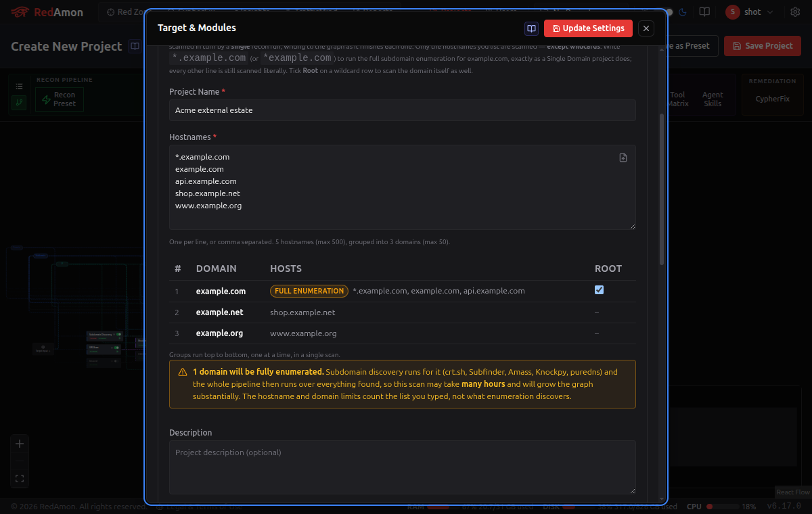Viewport: 812px width, 514px height.
Task: Open the Red Zone tab in background navigation
Action: [125, 12]
